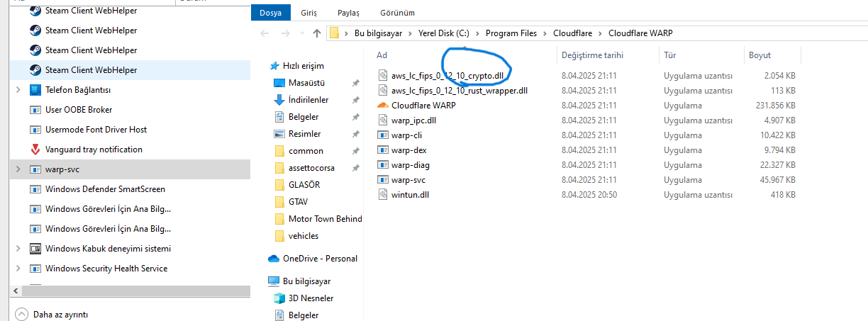The width and height of the screenshot is (868, 321).
Task: Open the recent locations dropdown arrow
Action: pos(301,33)
